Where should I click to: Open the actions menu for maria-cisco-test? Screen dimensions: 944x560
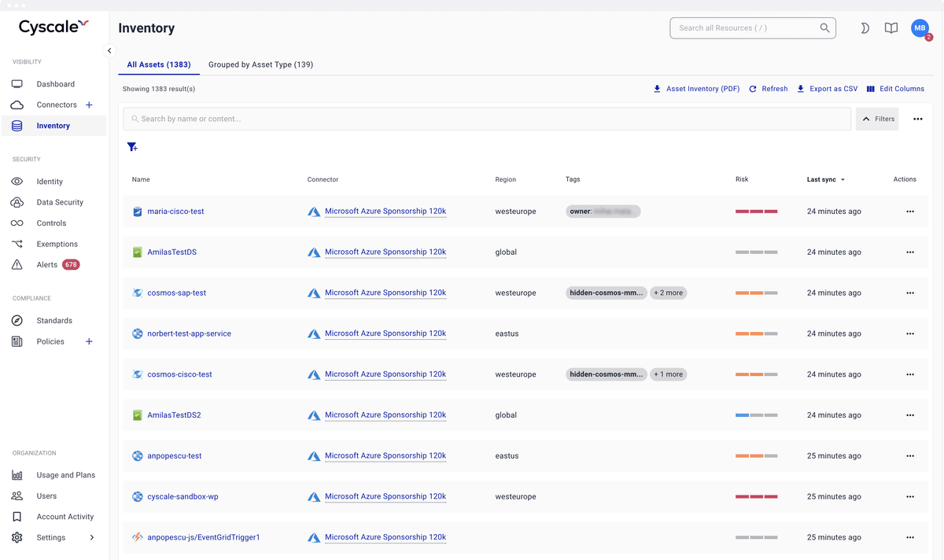click(x=910, y=211)
